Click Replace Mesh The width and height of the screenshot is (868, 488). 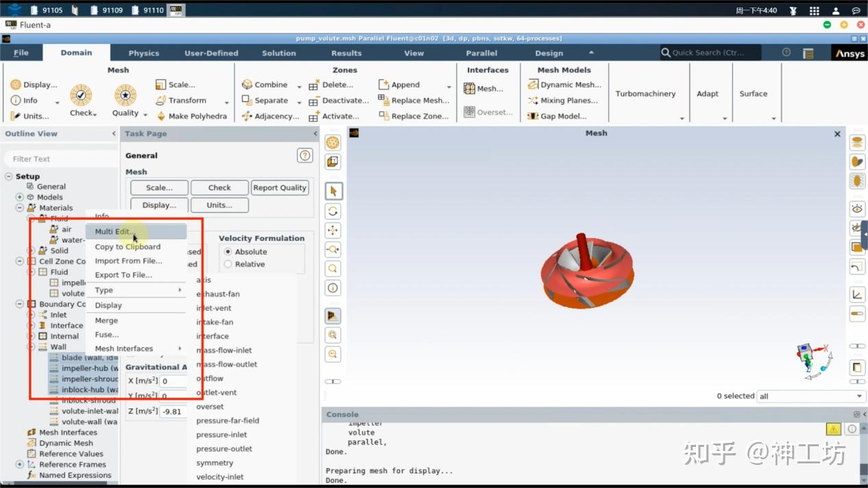(x=413, y=101)
